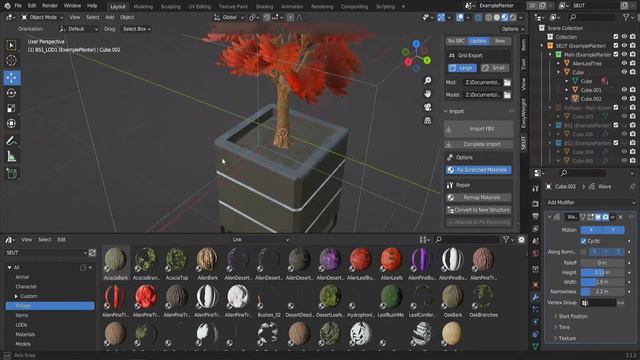Viewport: 640px width, 360px height.
Task: Switch to the Modeling workspace tab
Action: 143,7
